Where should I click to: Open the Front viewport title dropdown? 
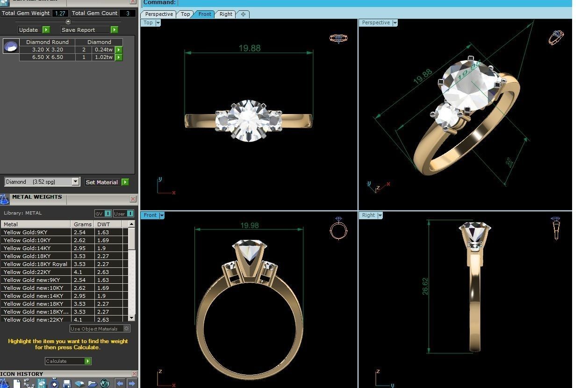point(162,215)
